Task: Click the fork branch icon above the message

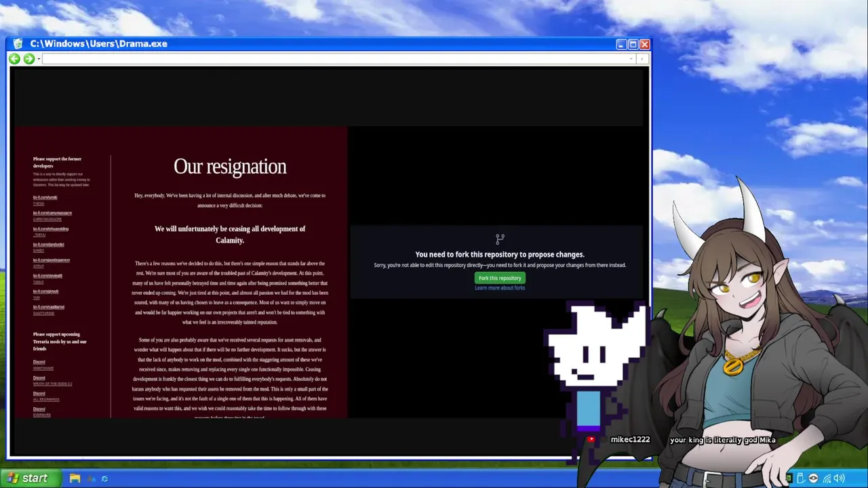Action: tap(500, 239)
